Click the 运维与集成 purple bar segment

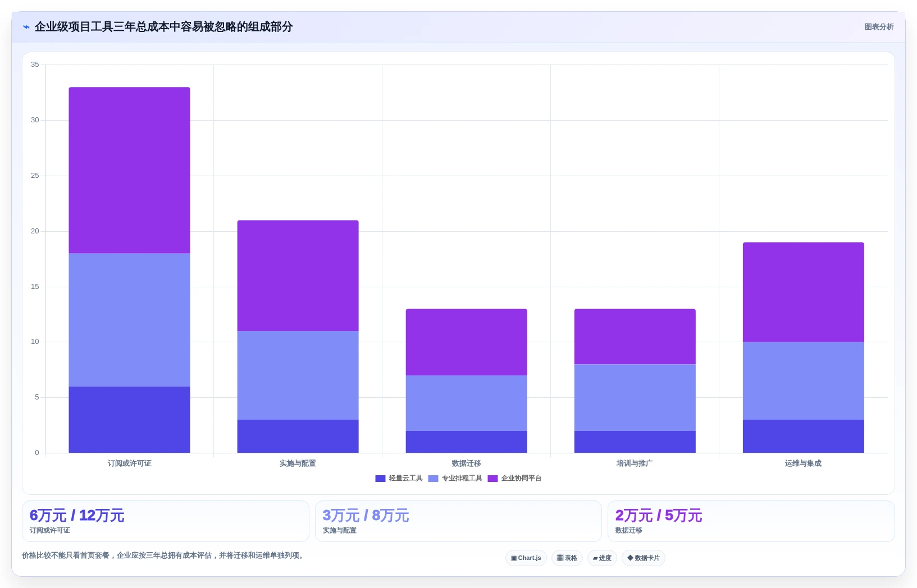(x=803, y=292)
